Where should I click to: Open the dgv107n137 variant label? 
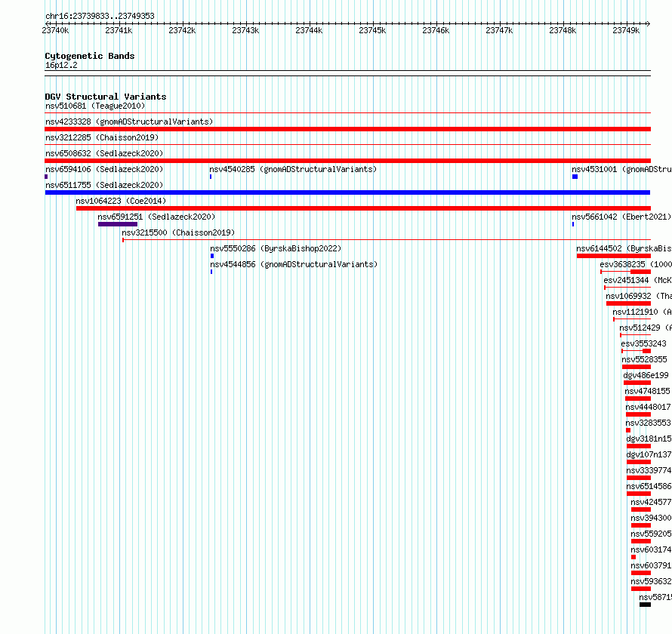649,454
